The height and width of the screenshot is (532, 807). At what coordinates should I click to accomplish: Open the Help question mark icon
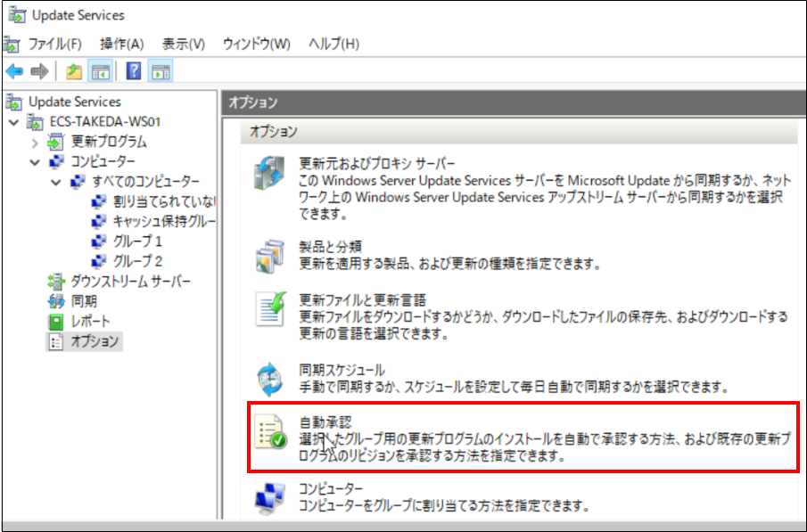tap(134, 71)
